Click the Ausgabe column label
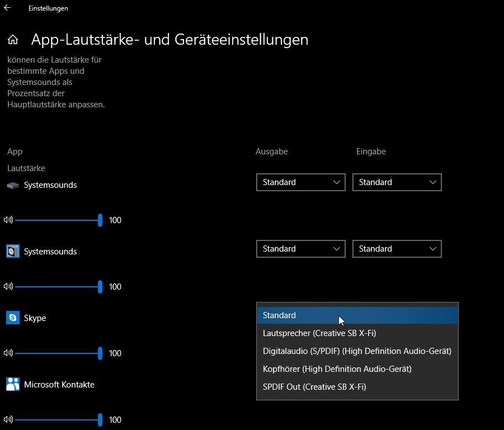 272,152
